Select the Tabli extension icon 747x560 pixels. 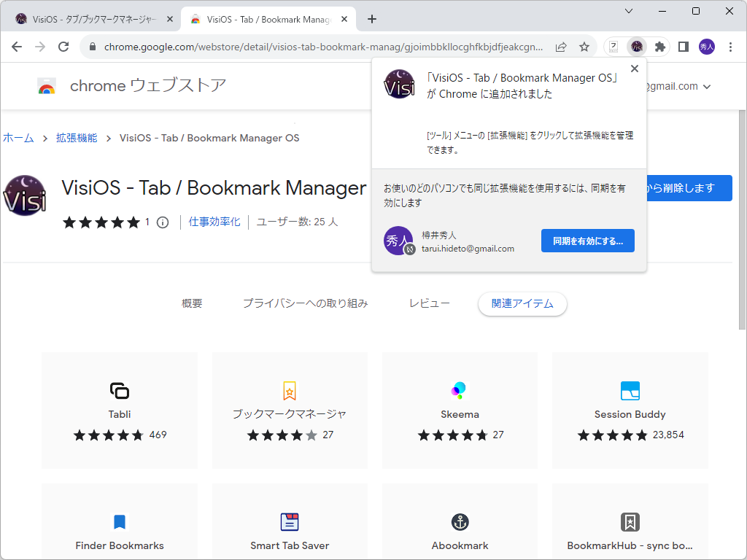pos(119,391)
